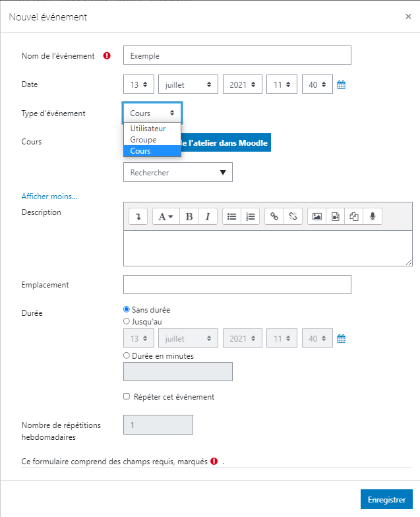The height and width of the screenshot is (517, 420).
Task: Click the Durée en minutes input box
Action: 178,371
